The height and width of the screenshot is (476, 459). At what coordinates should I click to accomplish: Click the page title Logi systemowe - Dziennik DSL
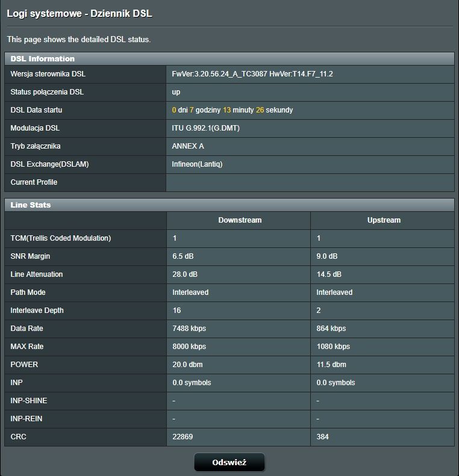[80, 13]
